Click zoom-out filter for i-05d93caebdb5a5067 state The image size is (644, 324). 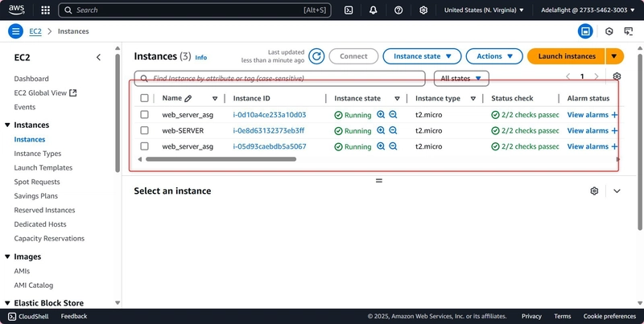point(393,146)
